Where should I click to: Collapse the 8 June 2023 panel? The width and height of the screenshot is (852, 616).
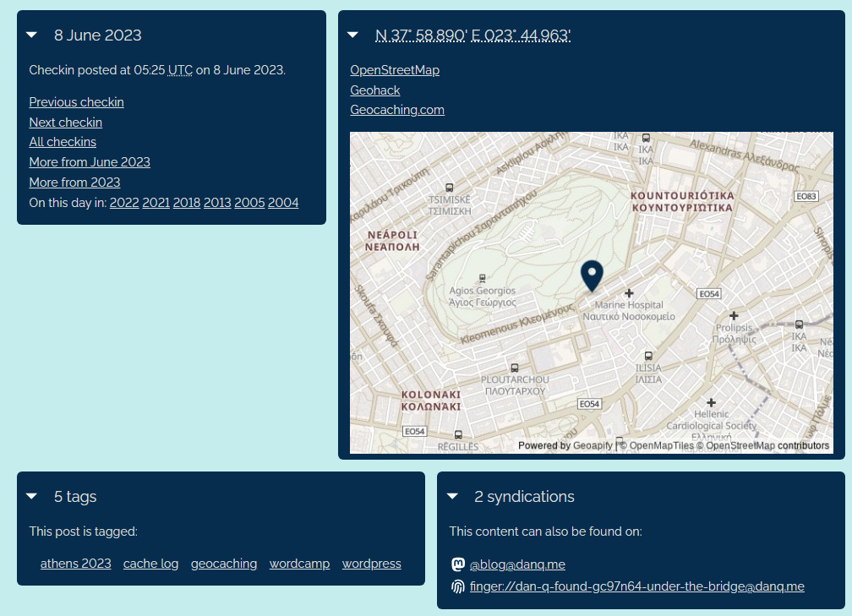click(32, 35)
